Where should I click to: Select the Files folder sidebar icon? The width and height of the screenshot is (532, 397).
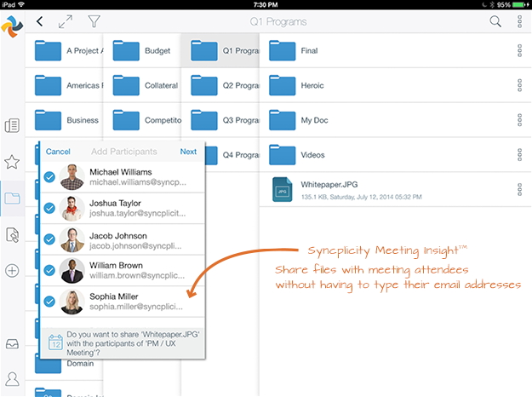(x=12, y=198)
